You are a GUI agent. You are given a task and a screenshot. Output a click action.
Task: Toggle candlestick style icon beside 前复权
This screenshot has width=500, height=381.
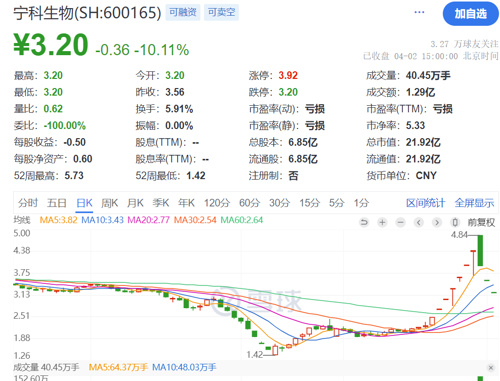coord(455,222)
